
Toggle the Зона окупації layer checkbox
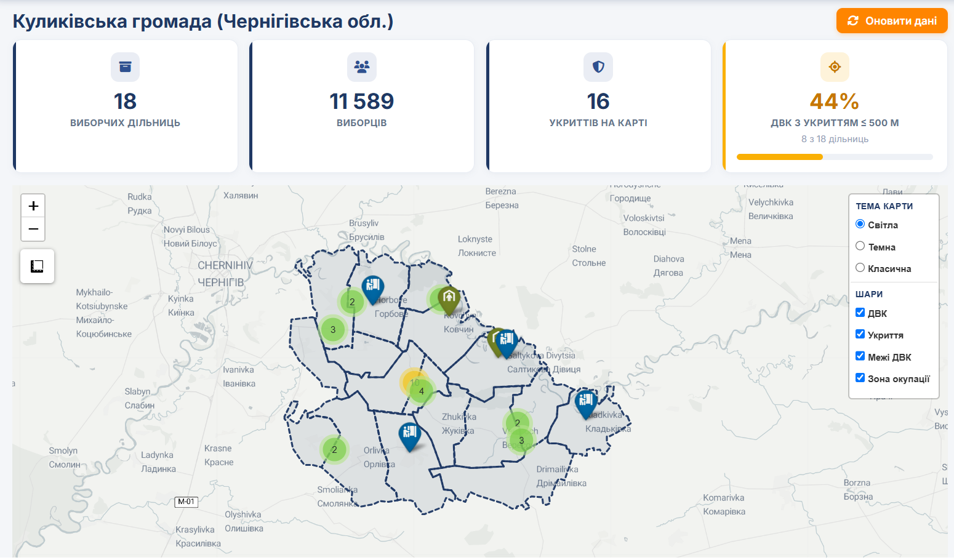860,378
